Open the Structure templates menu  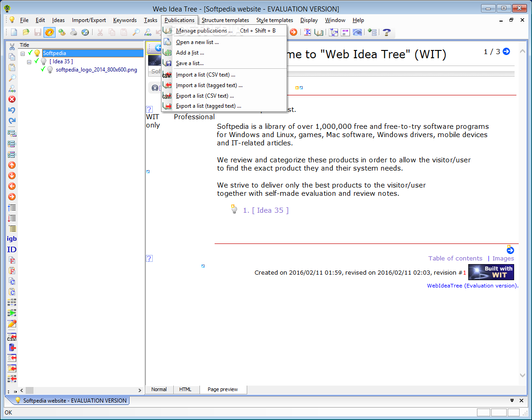pos(225,20)
